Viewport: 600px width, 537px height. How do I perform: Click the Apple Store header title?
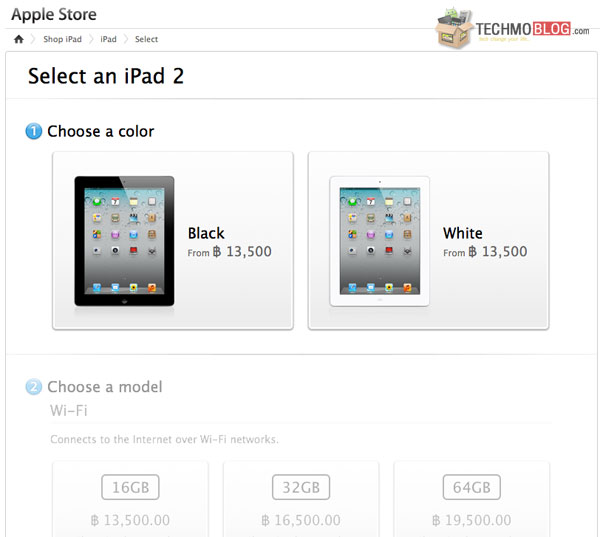pyautogui.click(x=54, y=15)
